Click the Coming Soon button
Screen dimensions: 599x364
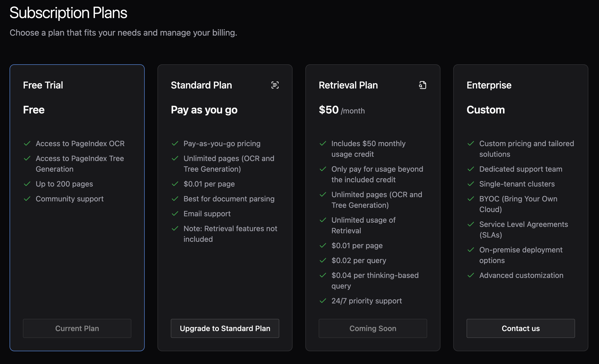click(x=373, y=328)
